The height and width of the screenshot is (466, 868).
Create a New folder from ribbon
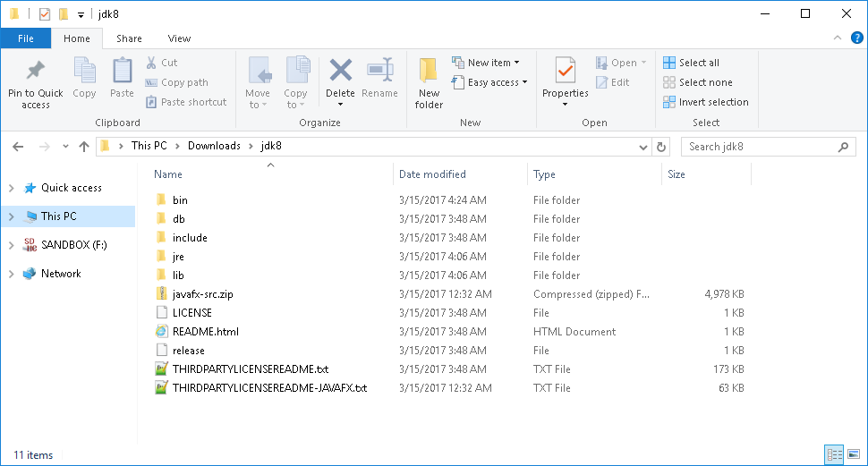pyautogui.click(x=429, y=83)
